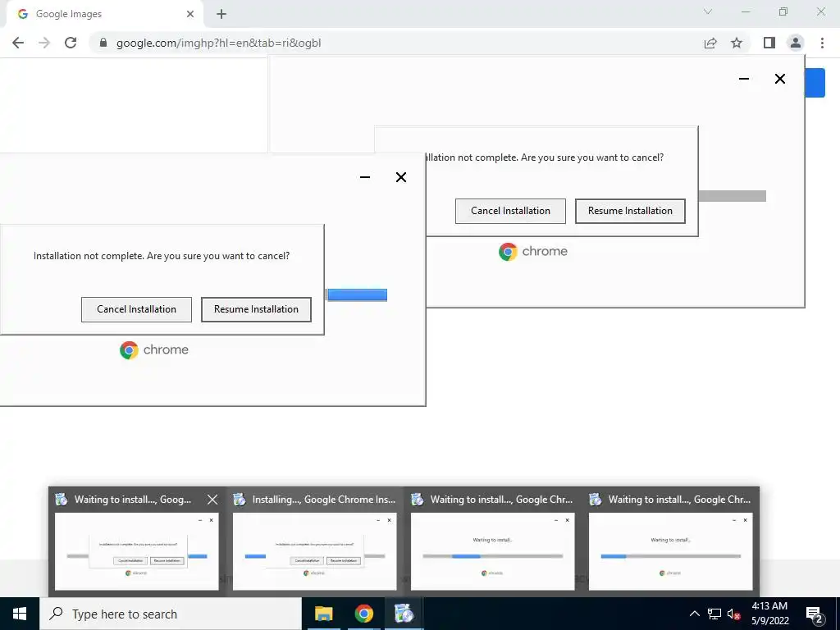Open a new tab with the plus button
Image resolution: width=840 pixels, height=630 pixels.
pos(221,14)
